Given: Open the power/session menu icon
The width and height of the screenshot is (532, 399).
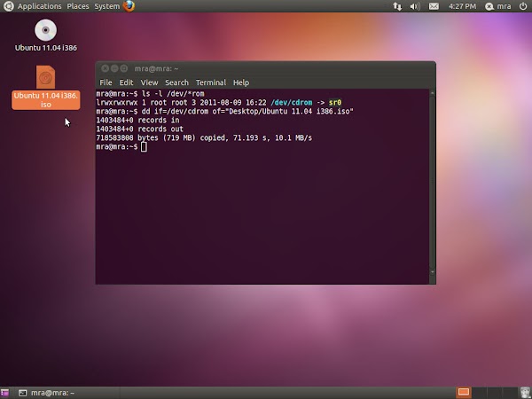Looking at the screenshot, I should click(523, 6).
